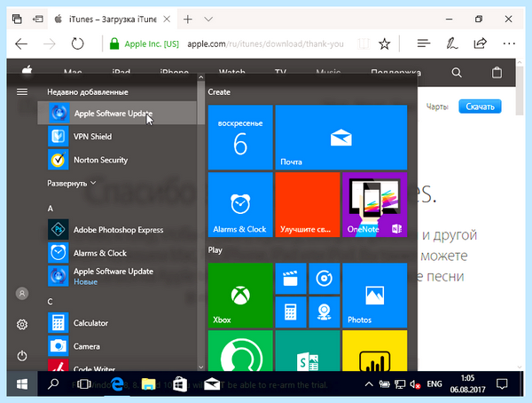Open the Apple shopping bag icon
532x403 pixels.
[x=497, y=73]
